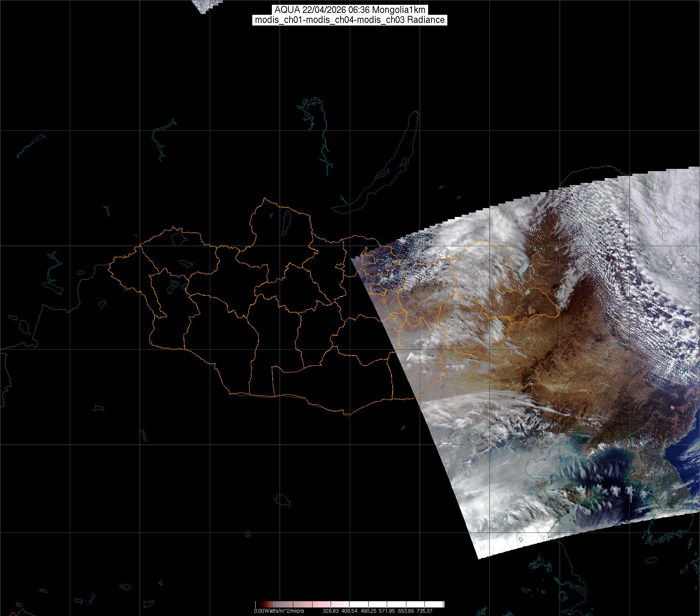
Task: Click the 326.83 value on the color scale
Action: point(331,611)
